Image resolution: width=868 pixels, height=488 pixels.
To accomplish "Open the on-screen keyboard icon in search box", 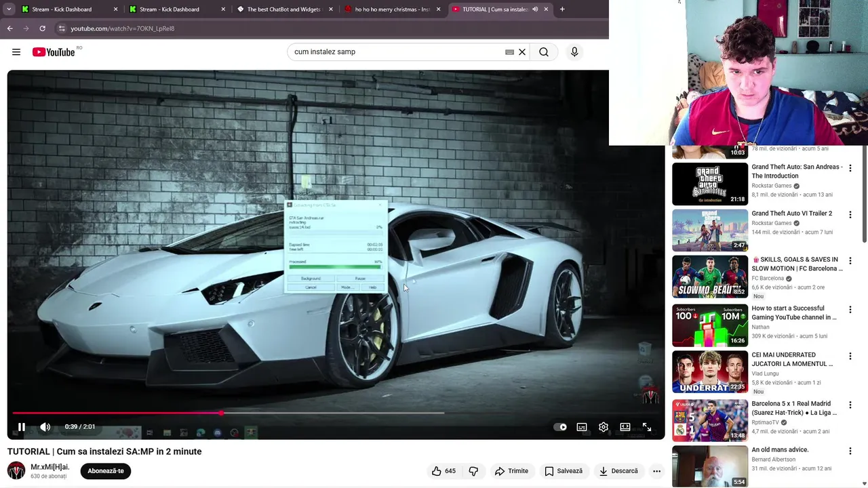I will point(509,52).
